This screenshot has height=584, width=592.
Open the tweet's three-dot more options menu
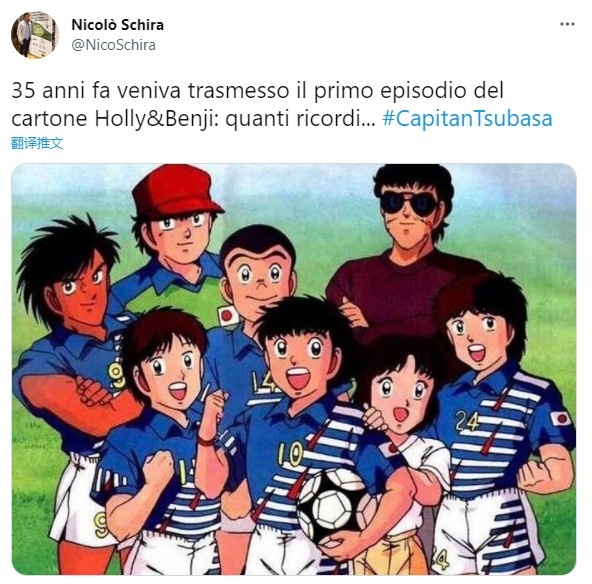(x=567, y=24)
